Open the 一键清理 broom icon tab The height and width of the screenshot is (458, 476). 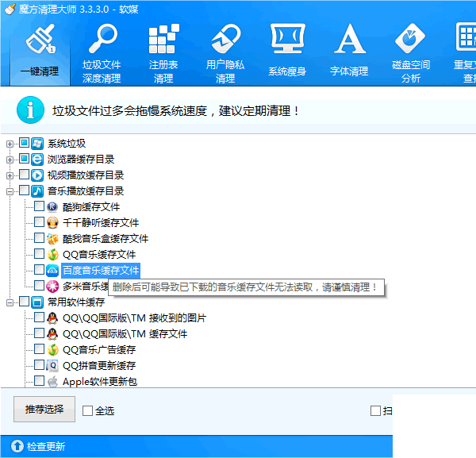click(40, 39)
